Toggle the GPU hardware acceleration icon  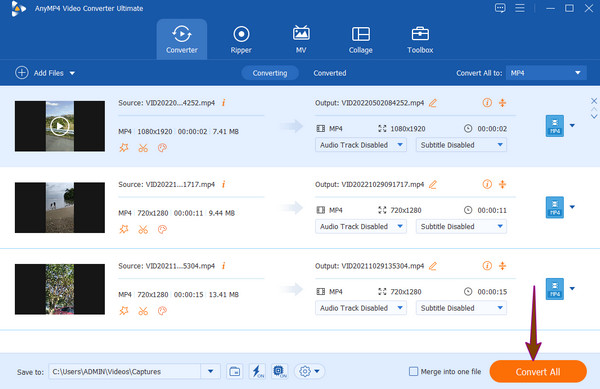279,371
